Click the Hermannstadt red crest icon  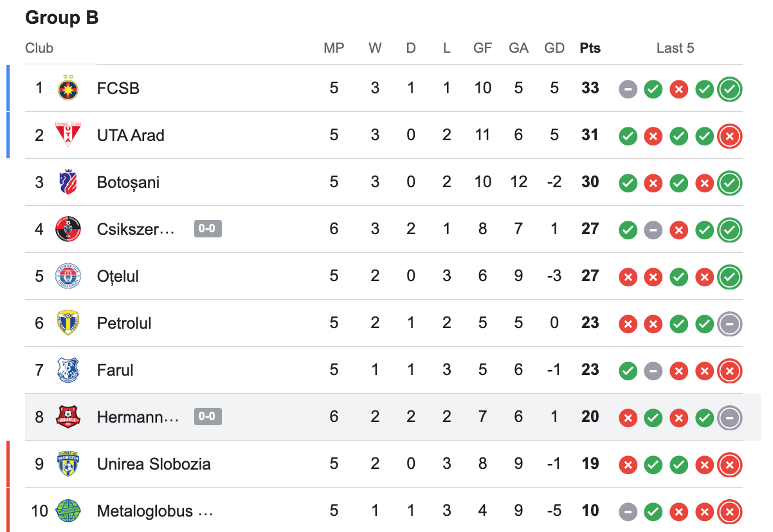tap(68, 417)
